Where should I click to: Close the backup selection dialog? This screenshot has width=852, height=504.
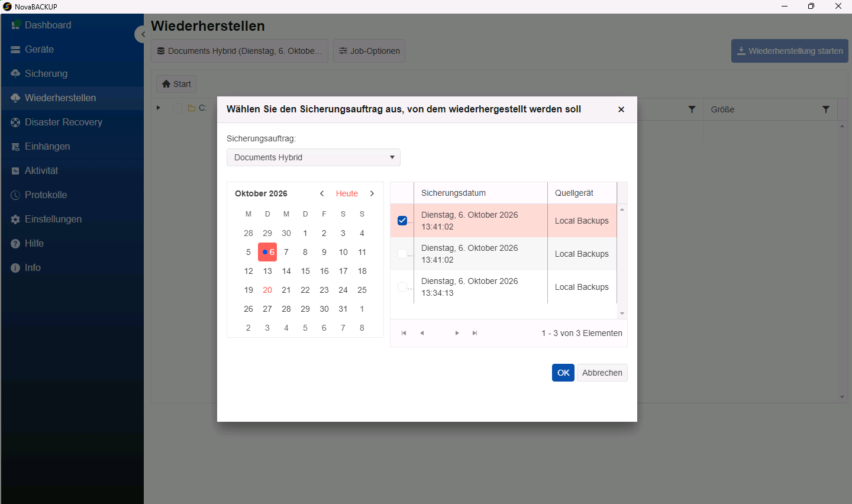point(621,109)
